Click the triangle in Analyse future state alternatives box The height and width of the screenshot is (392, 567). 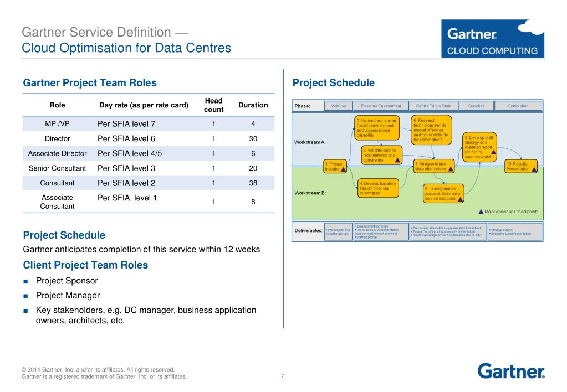point(451,169)
